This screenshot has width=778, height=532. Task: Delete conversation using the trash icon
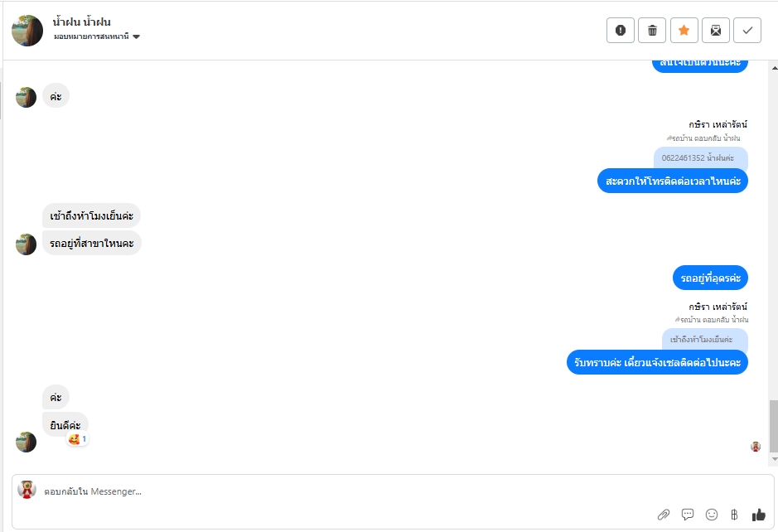point(652,31)
